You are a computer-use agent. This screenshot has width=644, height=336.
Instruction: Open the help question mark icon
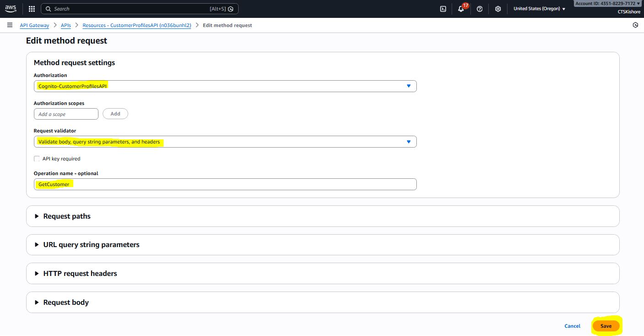pos(480,9)
